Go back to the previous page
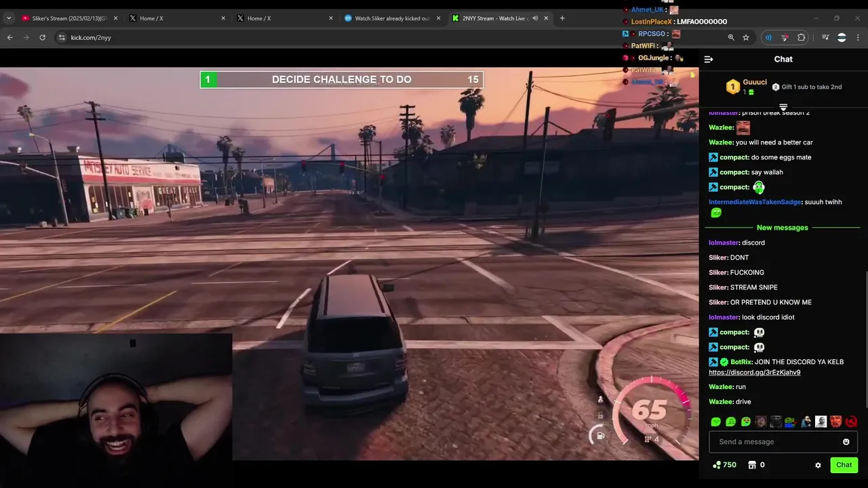Viewport: 868px width, 488px height. coord(9,37)
